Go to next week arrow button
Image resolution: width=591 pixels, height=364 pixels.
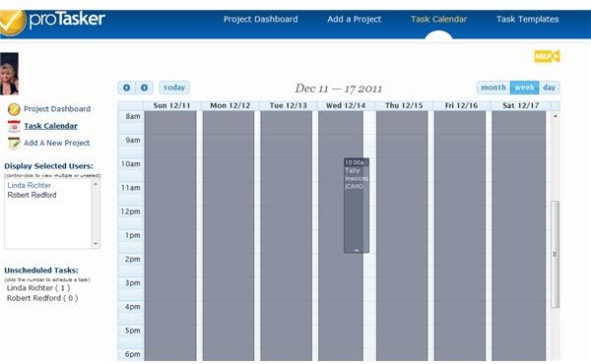coord(144,88)
